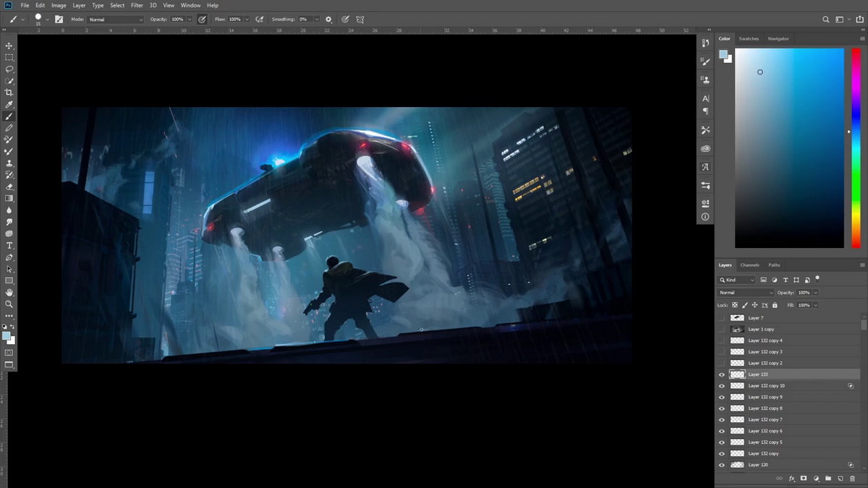Select the Lasso tool

pyautogui.click(x=9, y=69)
